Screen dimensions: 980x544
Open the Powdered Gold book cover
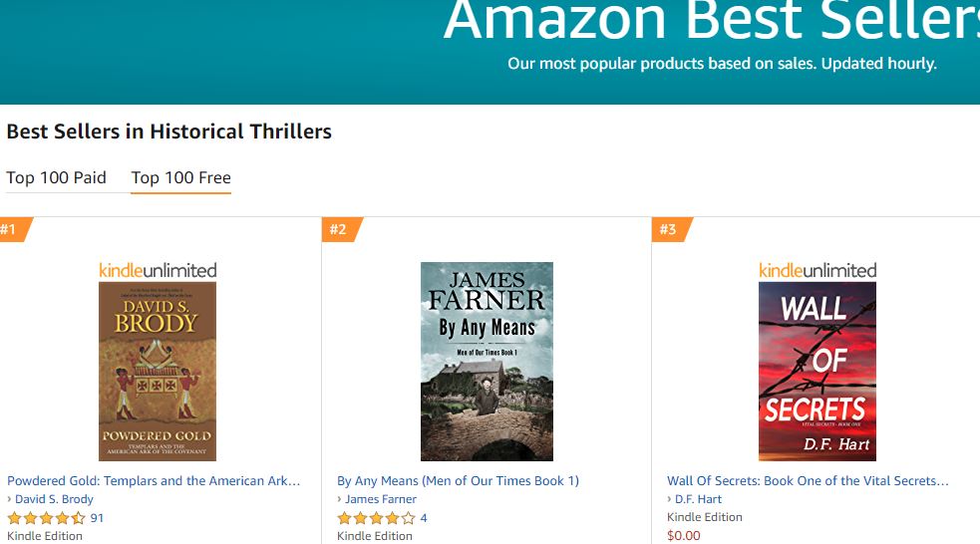click(158, 371)
